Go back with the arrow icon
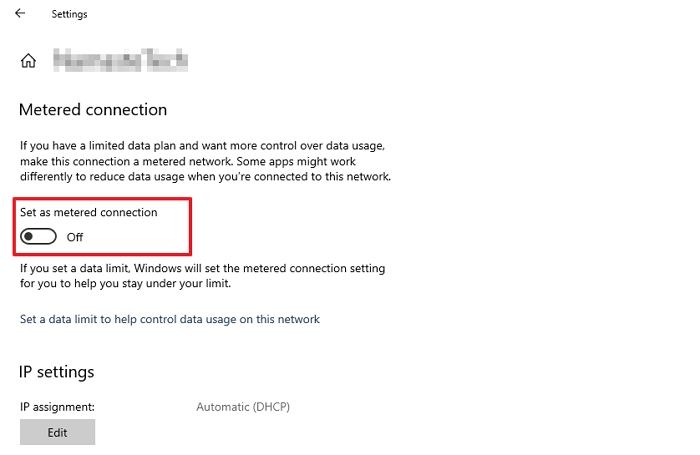 (20, 14)
